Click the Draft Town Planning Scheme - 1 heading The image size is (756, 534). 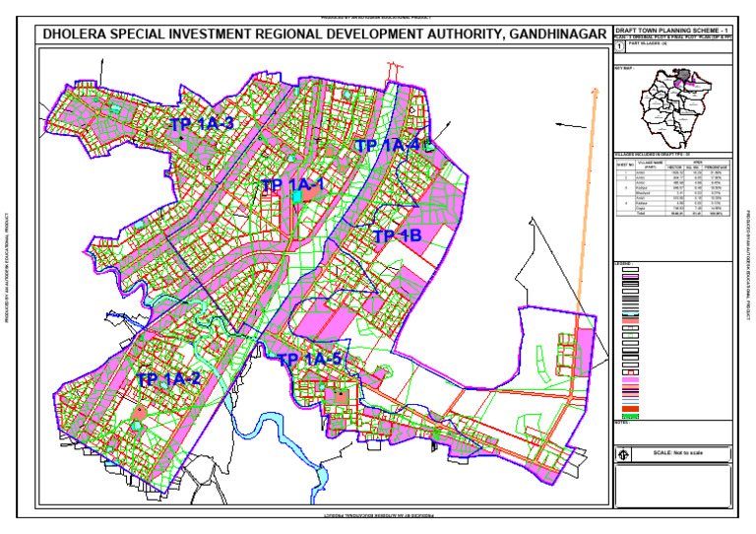click(671, 31)
